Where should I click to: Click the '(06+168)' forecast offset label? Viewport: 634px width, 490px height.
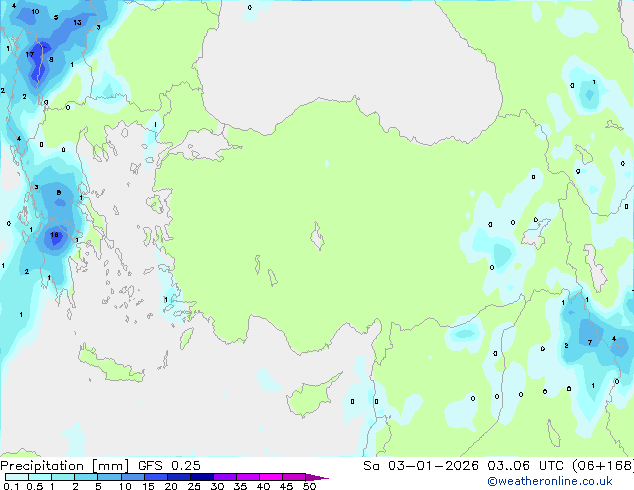coord(603,466)
